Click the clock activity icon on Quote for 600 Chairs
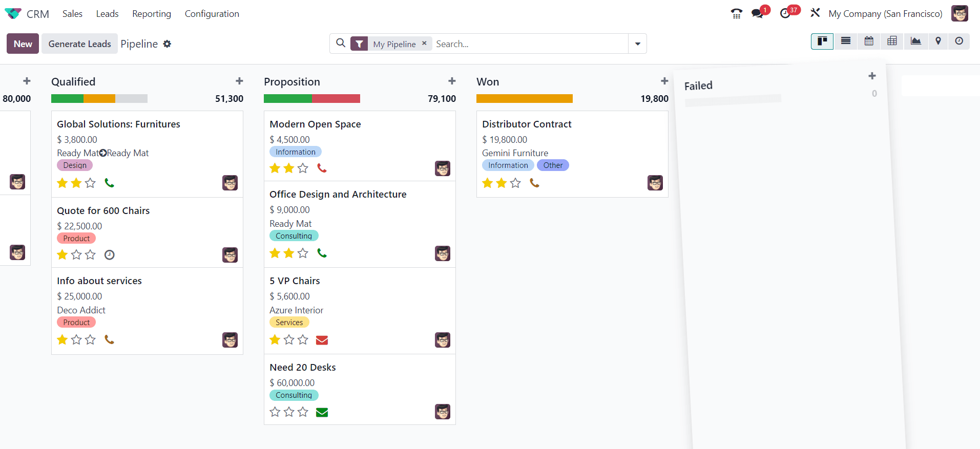 (110, 254)
